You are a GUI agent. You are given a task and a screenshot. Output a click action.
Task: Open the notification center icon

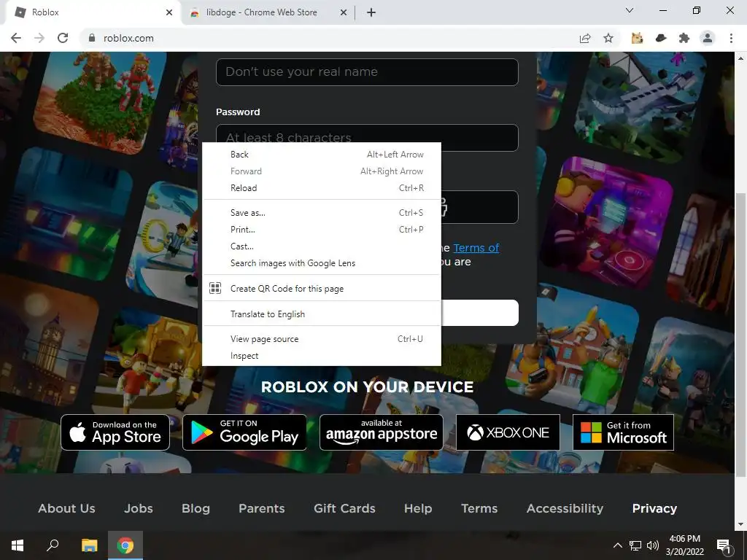click(724, 545)
